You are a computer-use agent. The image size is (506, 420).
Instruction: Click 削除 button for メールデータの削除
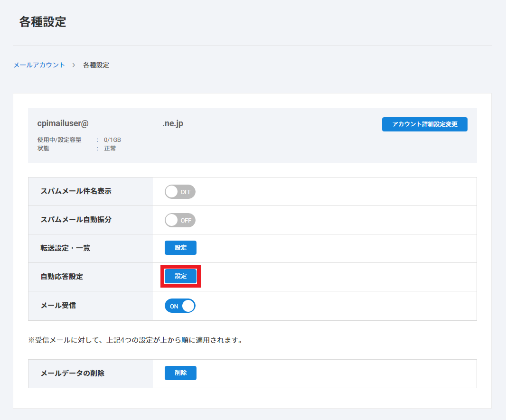(x=180, y=373)
